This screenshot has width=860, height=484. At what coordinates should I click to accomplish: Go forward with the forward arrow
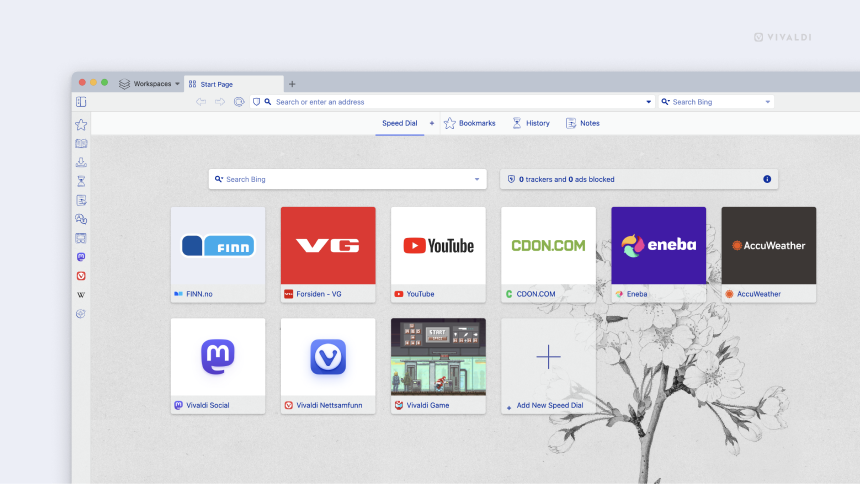click(x=220, y=102)
